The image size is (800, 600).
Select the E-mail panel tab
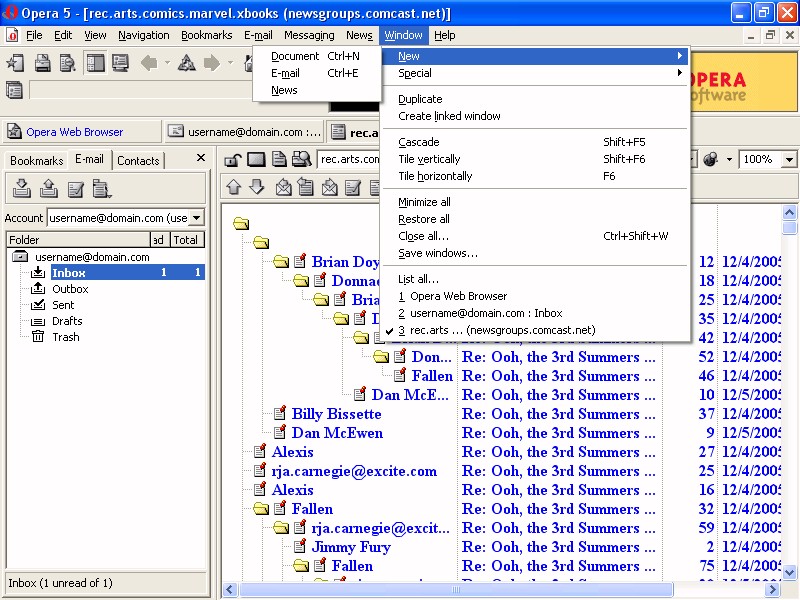(x=89, y=159)
